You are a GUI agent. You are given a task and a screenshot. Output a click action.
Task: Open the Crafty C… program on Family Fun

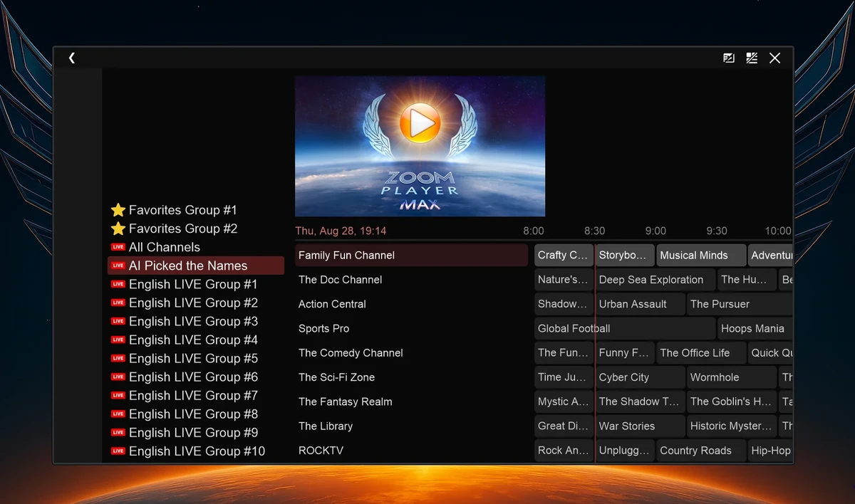coord(564,255)
